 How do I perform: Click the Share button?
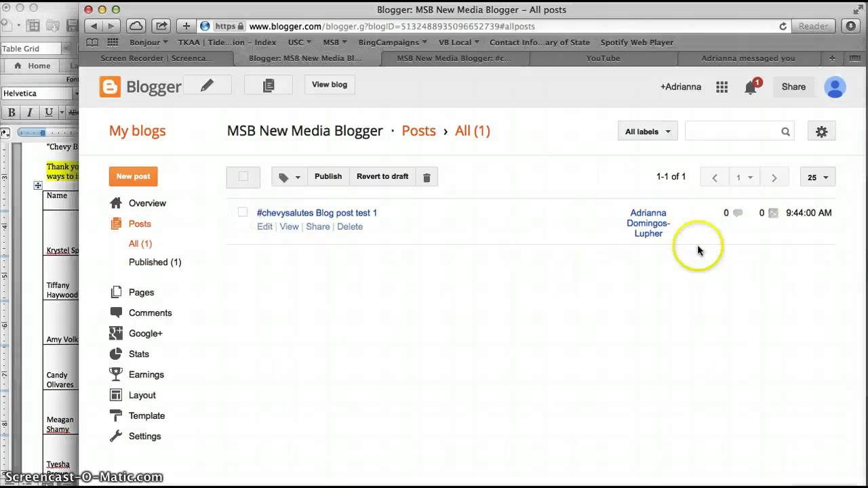tap(793, 87)
